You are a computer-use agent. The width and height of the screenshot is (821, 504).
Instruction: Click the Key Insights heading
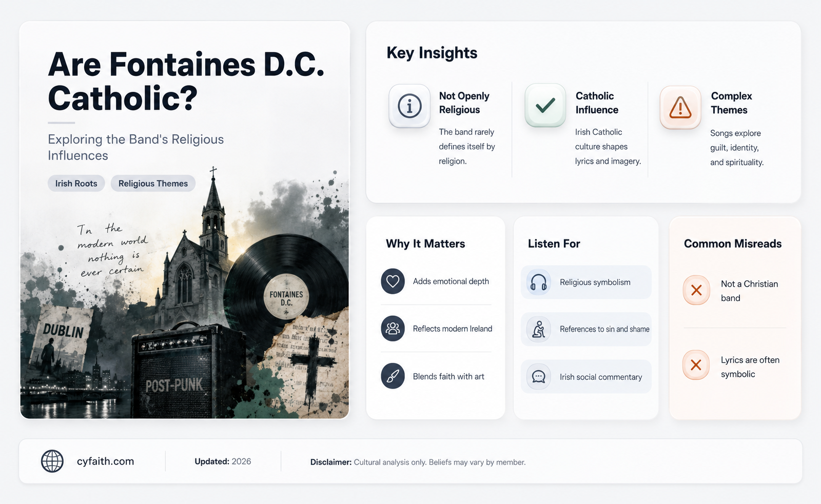click(432, 53)
